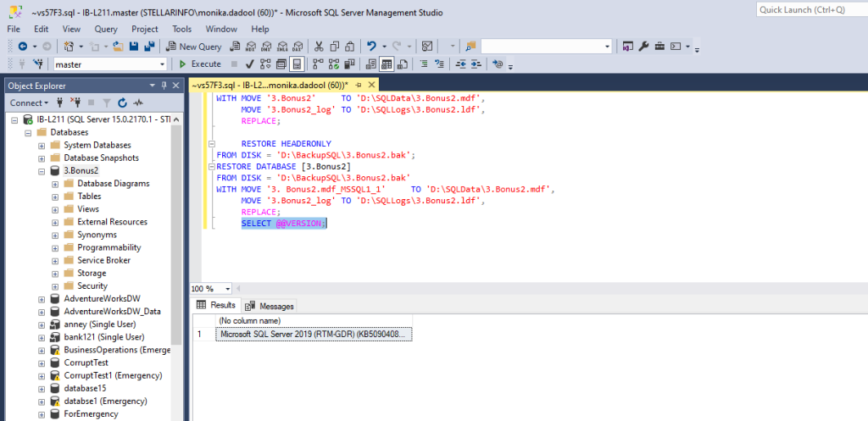Refresh the Object Explorer tree
This screenshot has height=421, width=868.
(x=122, y=102)
